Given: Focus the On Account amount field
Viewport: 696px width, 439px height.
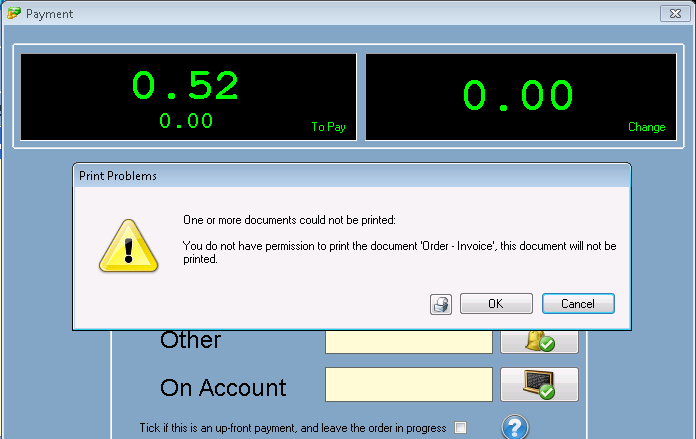Looking at the screenshot, I should click(408, 385).
